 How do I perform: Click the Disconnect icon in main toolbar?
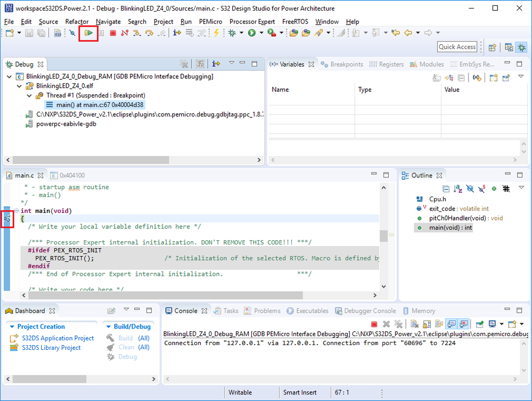coord(125,33)
